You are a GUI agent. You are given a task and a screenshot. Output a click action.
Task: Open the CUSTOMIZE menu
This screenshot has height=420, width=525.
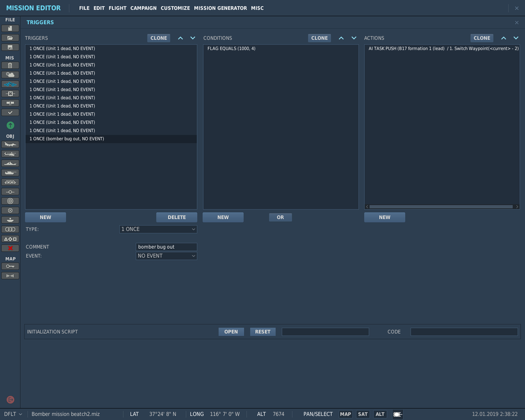pyautogui.click(x=175, y=8)
